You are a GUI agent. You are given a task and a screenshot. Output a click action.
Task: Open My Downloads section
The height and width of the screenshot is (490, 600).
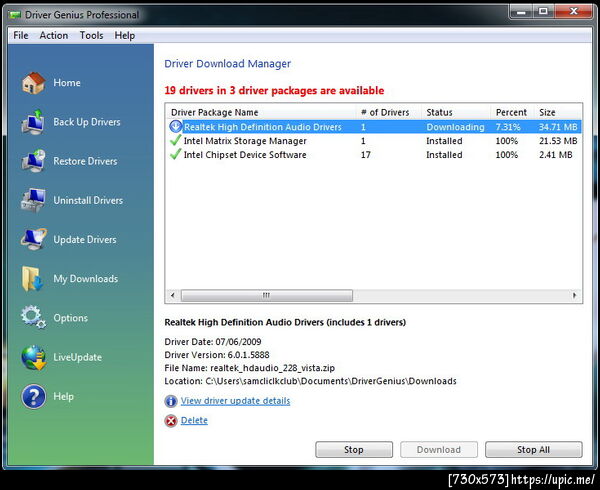click(86, 278)
